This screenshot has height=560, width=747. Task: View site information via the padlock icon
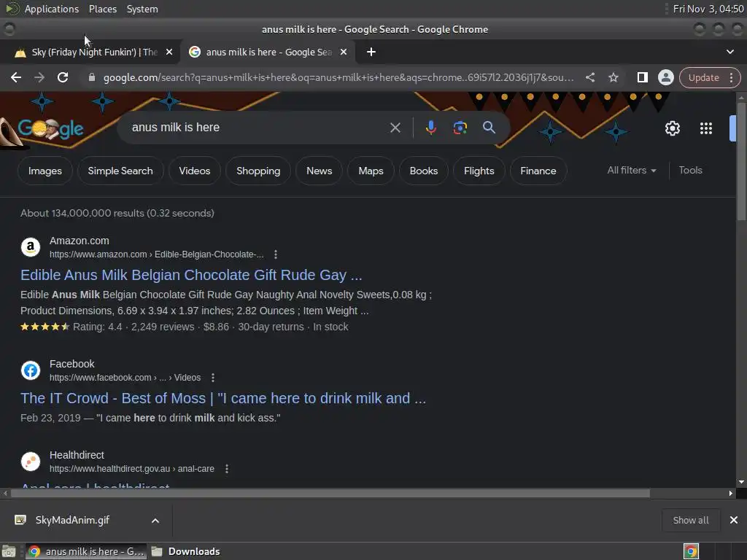click(x=92, y=77)
